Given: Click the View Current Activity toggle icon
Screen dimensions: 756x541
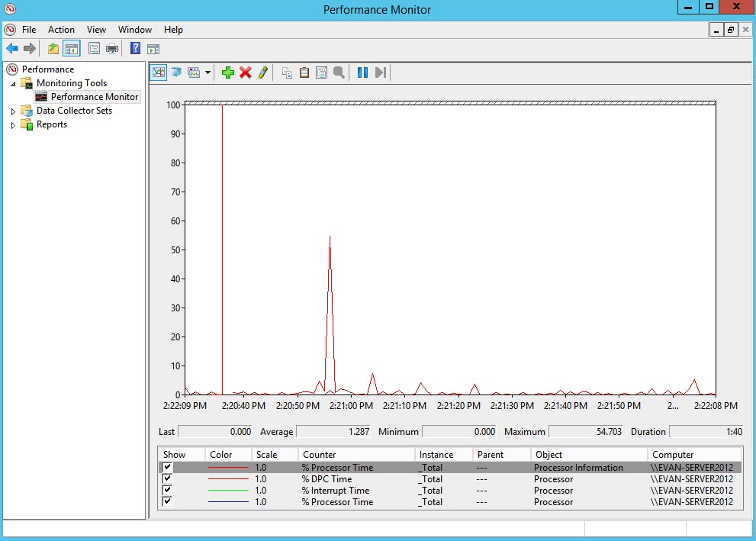Looking at the screenshot, I should coord(158,72).
